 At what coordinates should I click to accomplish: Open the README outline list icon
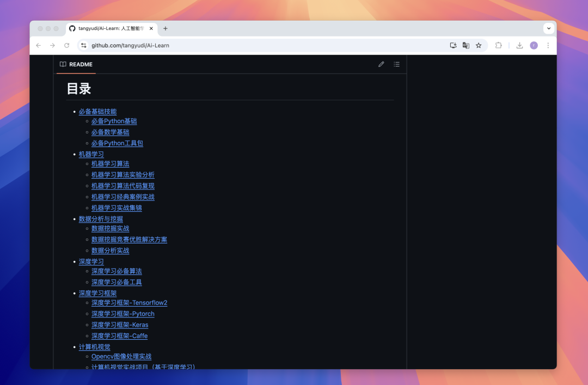tap(396, 64)
